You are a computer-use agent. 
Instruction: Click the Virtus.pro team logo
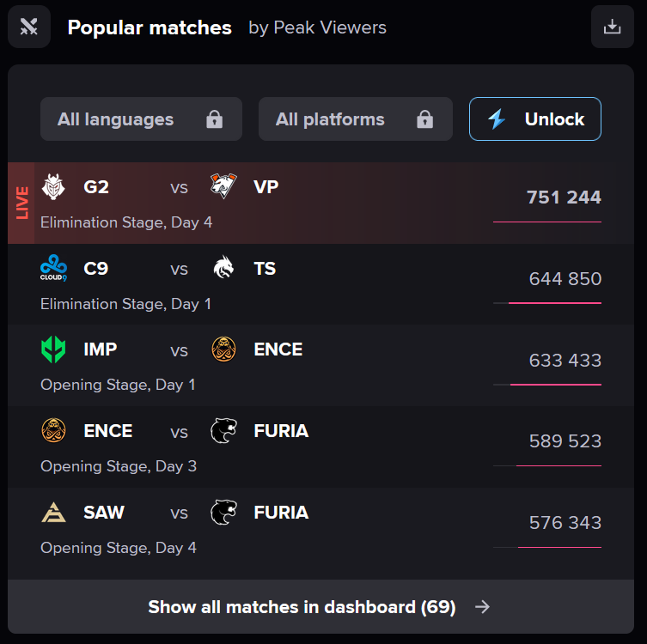223,186
